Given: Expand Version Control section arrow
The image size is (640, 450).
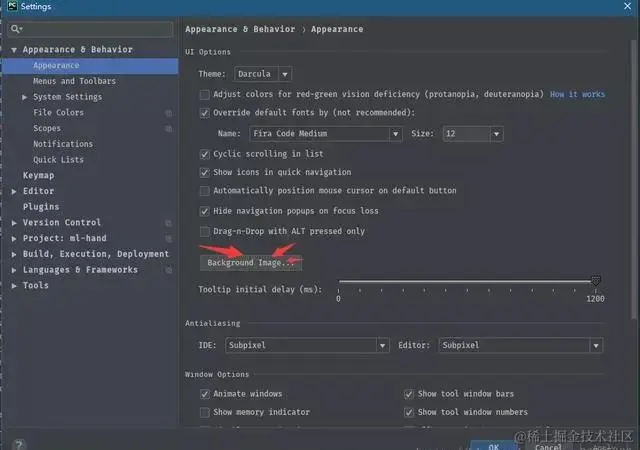Looking at the screenshot, I should tap(14, 223).
